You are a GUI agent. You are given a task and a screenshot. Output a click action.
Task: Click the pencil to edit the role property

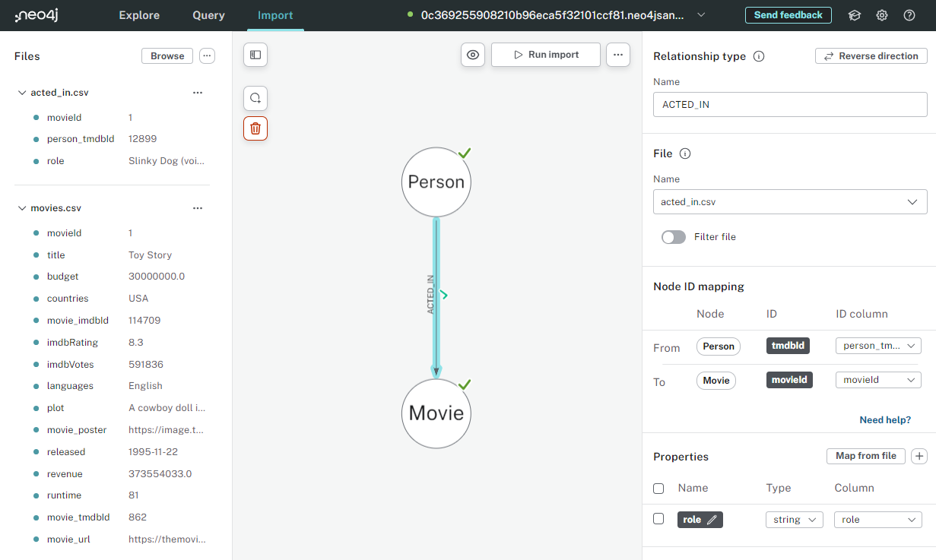[x=712, y=519]
